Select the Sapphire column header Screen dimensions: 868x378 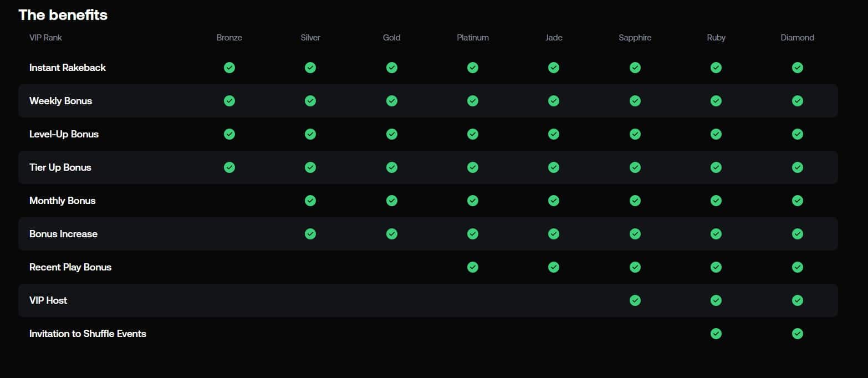point(635,38)
